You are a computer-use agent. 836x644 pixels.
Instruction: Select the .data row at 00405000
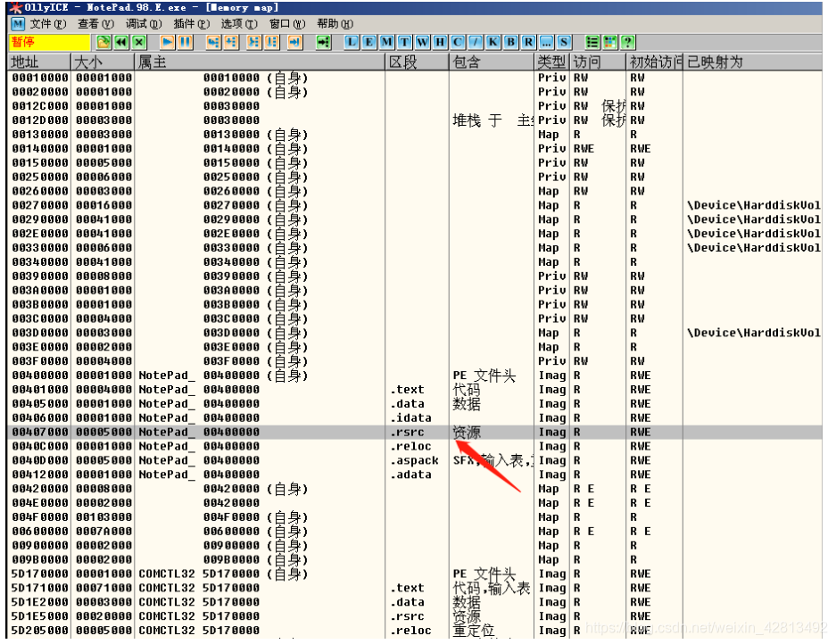click(416, 404)
